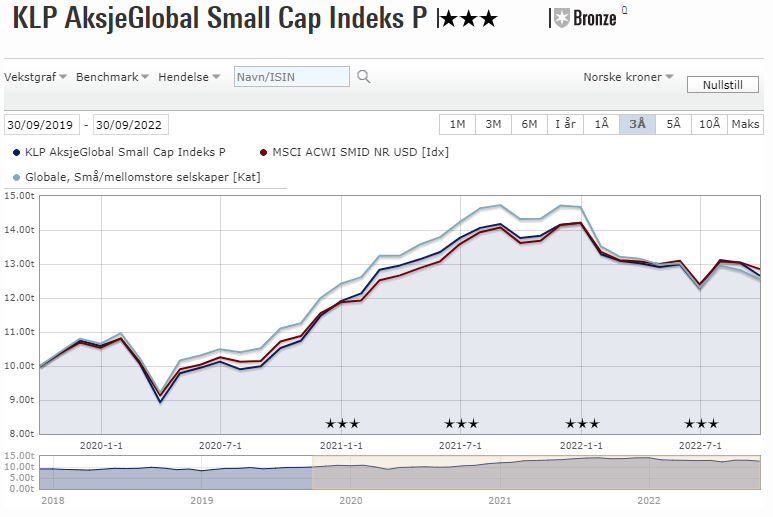This screenshot has width=773, height=517.
Task: Open the Benchmark dropdown
Action: [112, 77]
